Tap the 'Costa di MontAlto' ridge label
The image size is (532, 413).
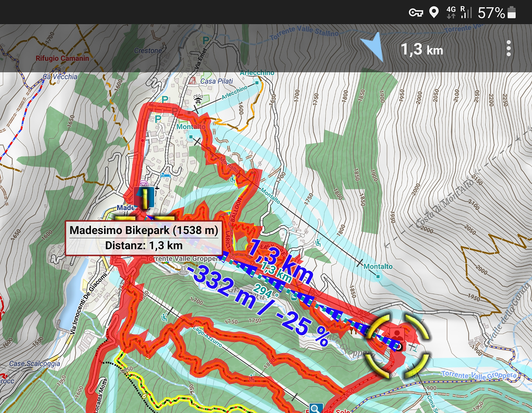click(445, 203)
